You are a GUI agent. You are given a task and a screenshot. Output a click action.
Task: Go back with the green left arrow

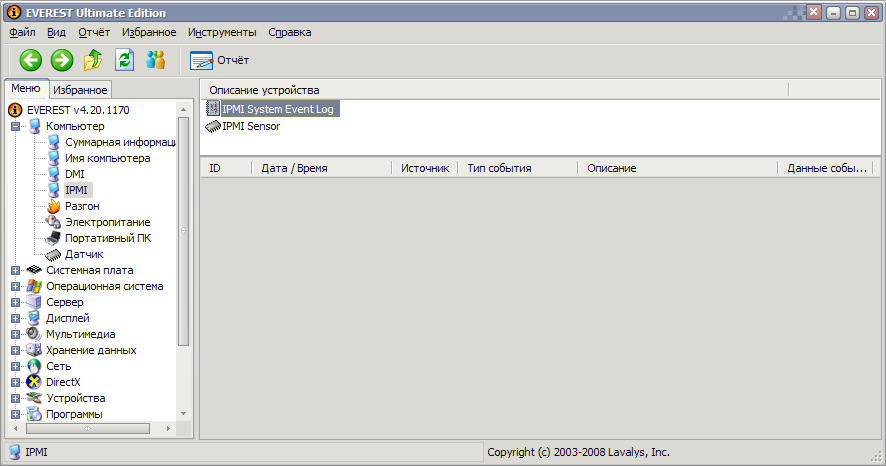31,60
